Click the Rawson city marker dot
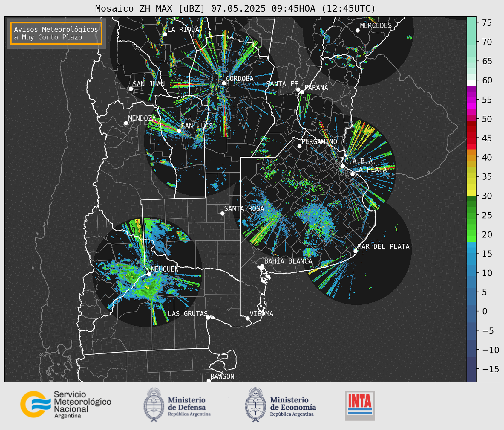The height and width of the screenshot is (430, 504). [x=209, y=381]
